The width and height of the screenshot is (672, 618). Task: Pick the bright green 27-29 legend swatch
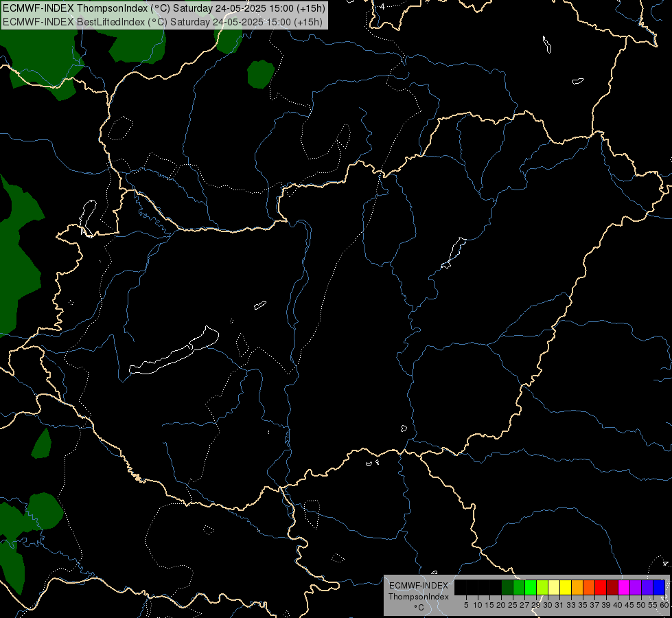[531, 588]
